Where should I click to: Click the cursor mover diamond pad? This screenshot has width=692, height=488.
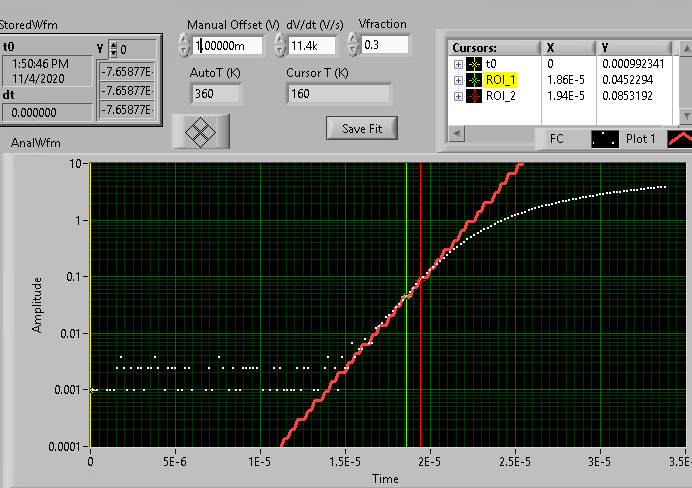201,130
